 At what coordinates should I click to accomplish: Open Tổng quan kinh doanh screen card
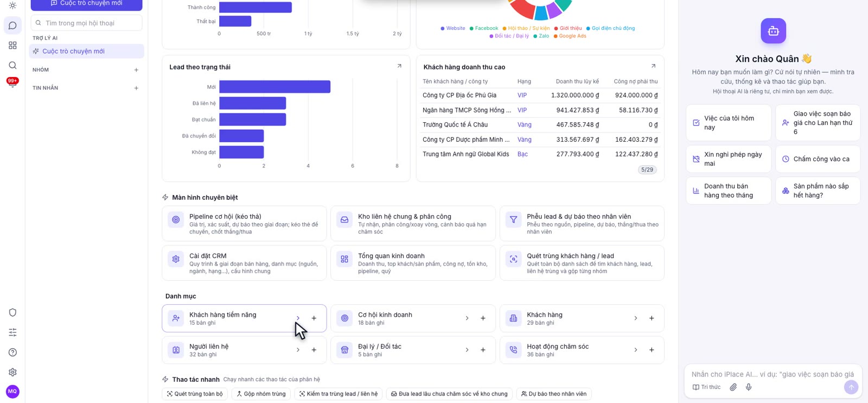point(413,263)
